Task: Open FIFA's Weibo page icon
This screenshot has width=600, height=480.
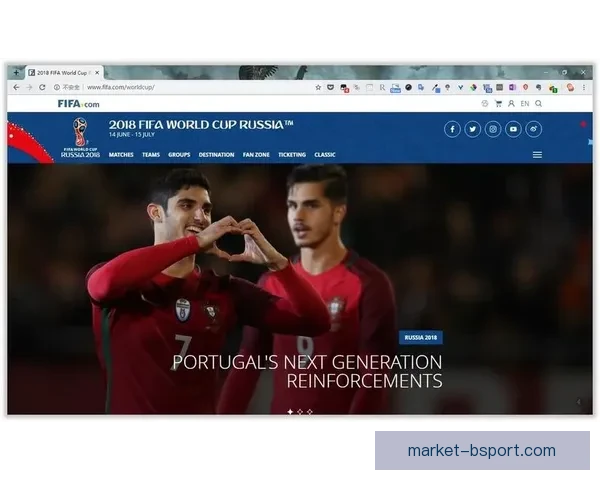Action: click(x=533, y=129)
